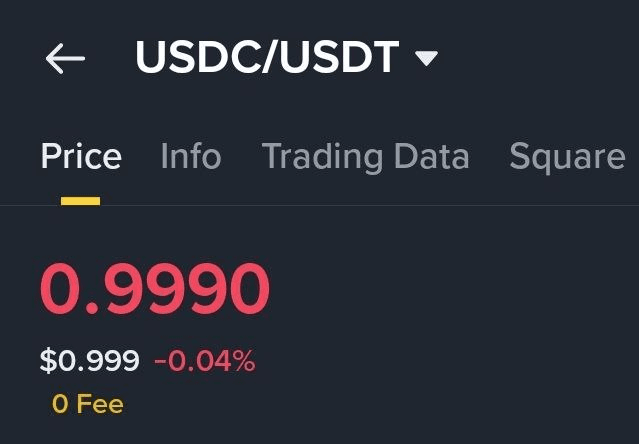Open the USDC/USDT pair selector dropdown arrow
Image resolution: width=639 pixels, height=444 pixels.
427,59
